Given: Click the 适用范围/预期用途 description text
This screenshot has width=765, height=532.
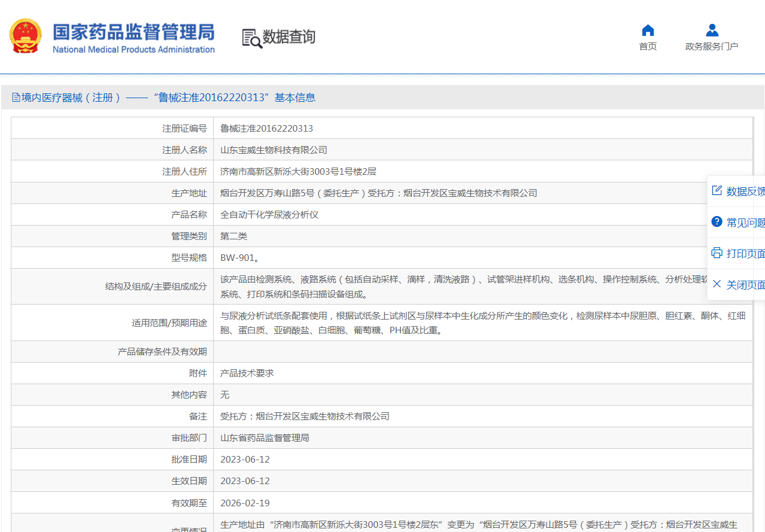Looking at the screenshot, I should pos(483,323).
